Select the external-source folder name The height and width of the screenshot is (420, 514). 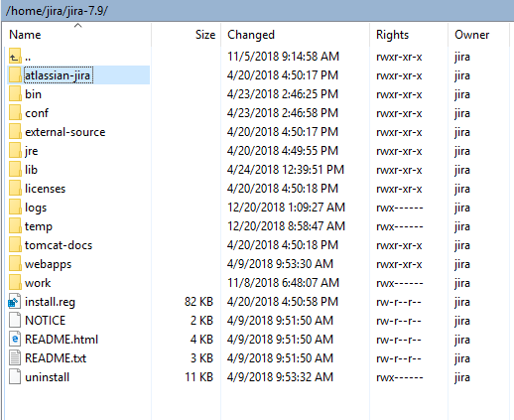point(65,132)
